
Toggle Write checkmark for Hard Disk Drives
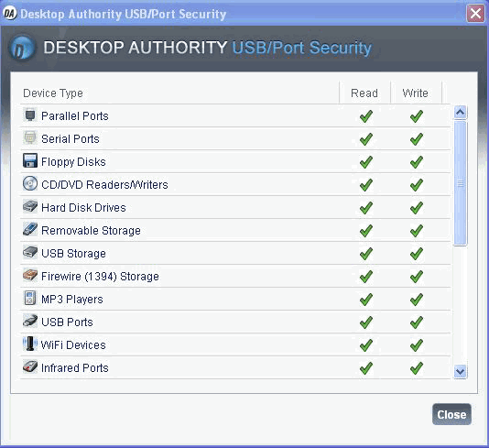click(417, 208)
